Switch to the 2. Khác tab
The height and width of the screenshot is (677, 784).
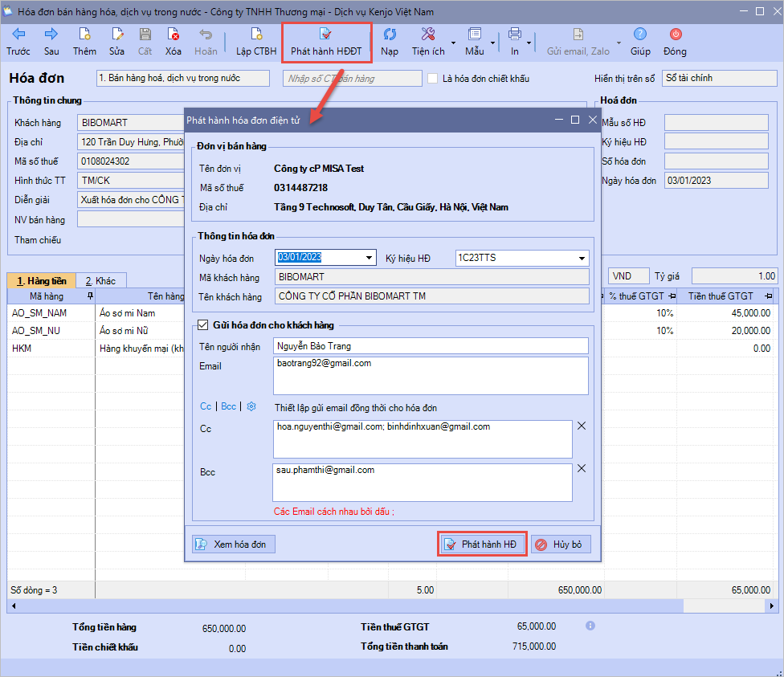pos(100,281)
